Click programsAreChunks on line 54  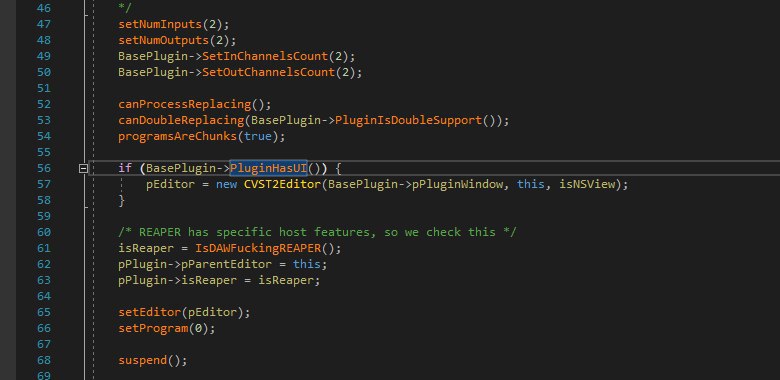pos(178,136)
